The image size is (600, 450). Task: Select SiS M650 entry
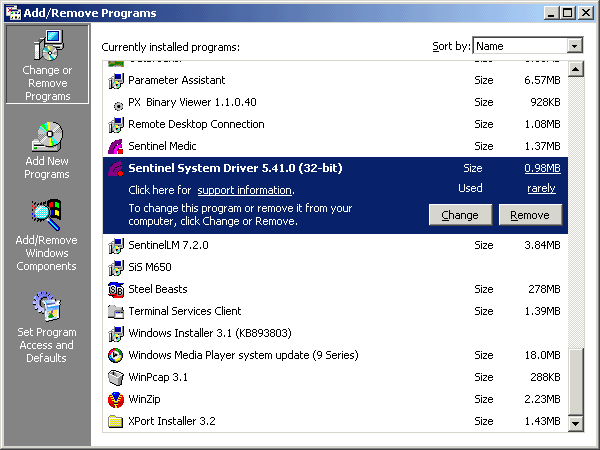point(335,267)
